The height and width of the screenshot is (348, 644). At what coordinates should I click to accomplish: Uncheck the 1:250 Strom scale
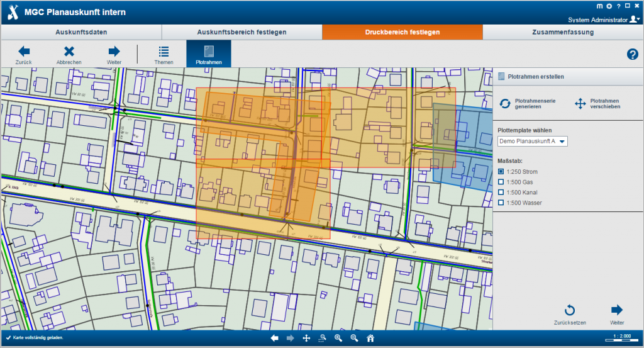click(x=501, y=171)
